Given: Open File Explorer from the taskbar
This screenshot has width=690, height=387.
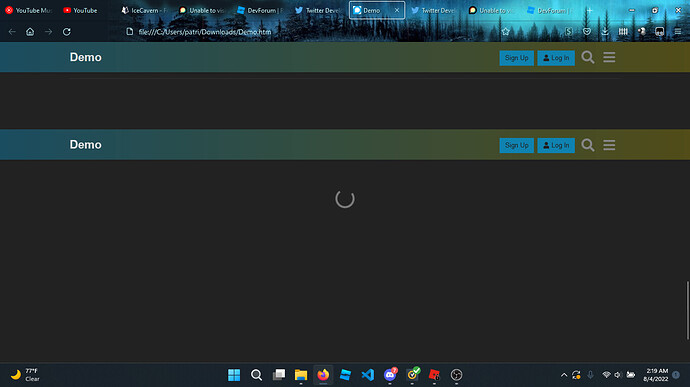Looking at the screenshot, I should (301, 375).
